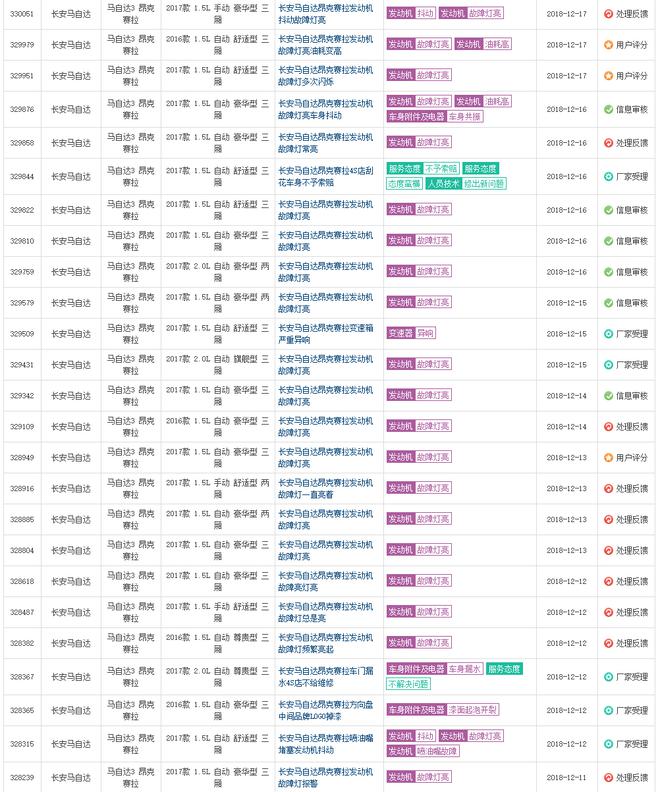The height and width of the screenshot is (792, 660).
Task: Click the 车身附件及电器 车身漏水 tag
Action: click(435, 669)
